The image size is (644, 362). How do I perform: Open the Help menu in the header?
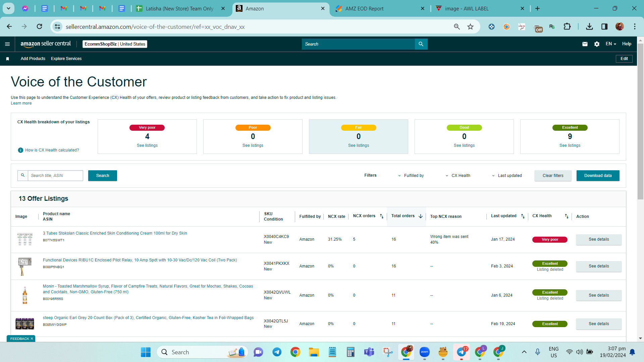(627, 44)
